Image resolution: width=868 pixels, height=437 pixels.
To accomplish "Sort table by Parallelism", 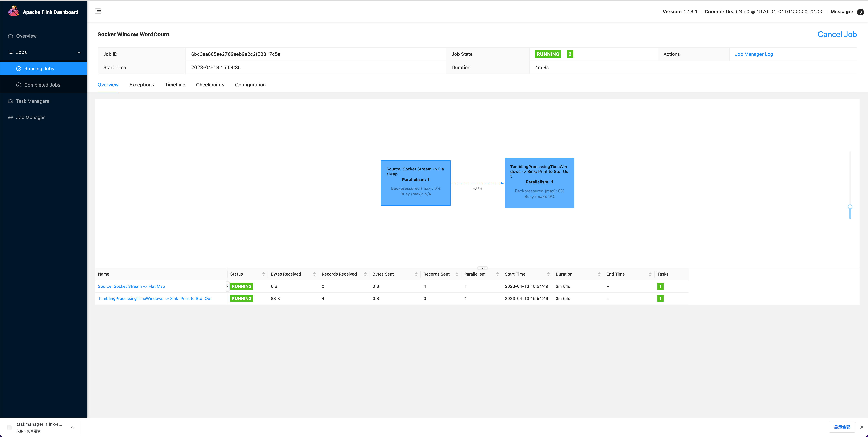I will [x=497, y=274].
